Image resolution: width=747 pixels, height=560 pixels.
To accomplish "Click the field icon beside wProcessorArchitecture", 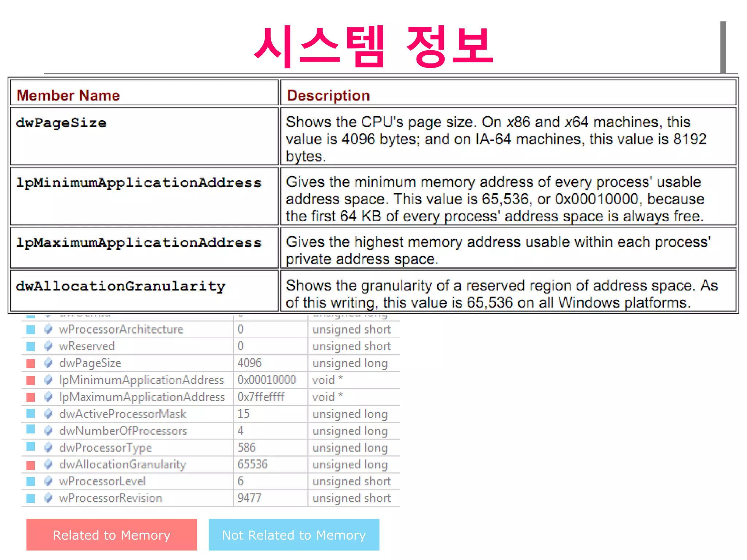I will (x=48, y=330).
